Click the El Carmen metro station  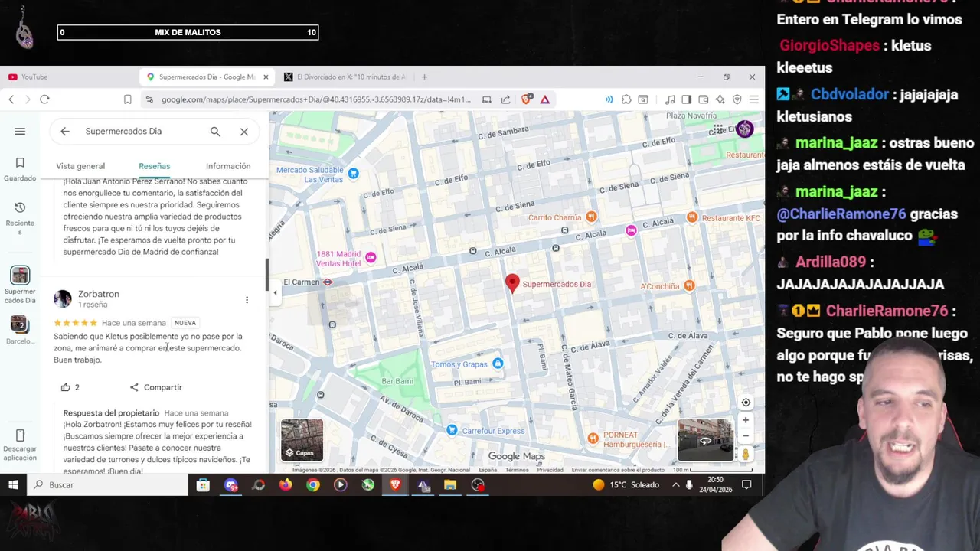[328, 282]
